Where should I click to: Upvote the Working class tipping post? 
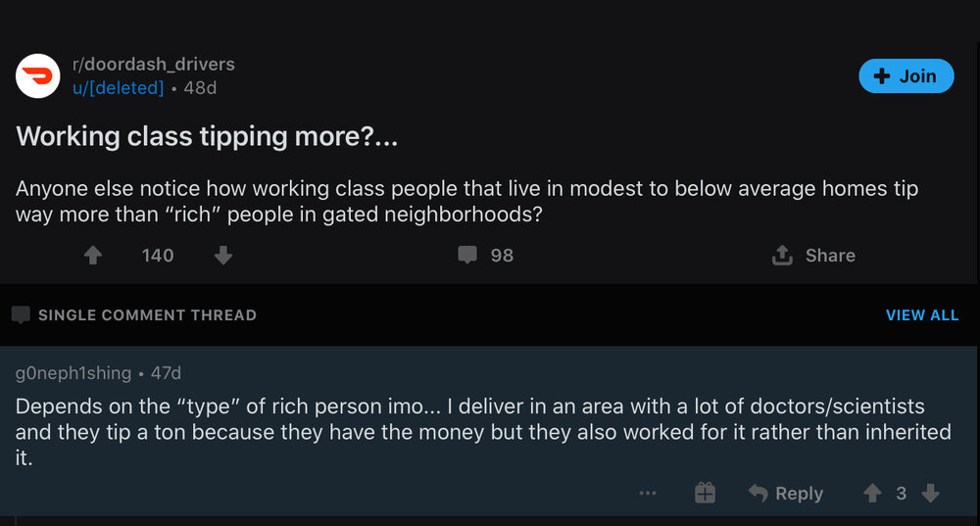(x=93, y=255)
